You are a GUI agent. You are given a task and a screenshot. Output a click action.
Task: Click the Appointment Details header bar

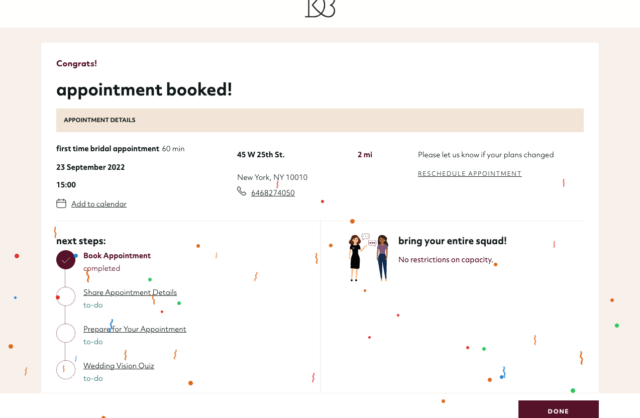pyautogui.click(x=319, y=120)
